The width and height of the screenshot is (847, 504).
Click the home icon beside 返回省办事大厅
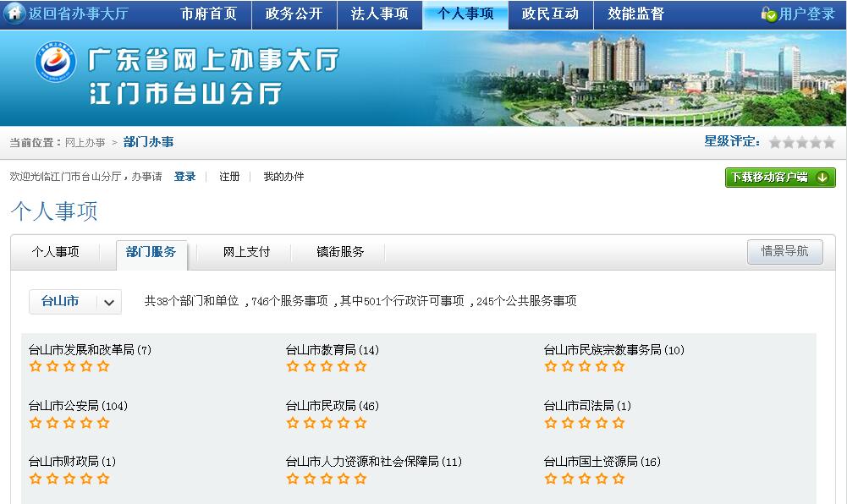(x=14, y=14)
